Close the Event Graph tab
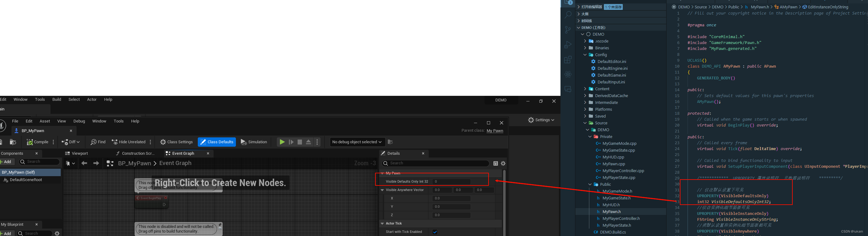The image size is (868, 236). tap(208, 154)
